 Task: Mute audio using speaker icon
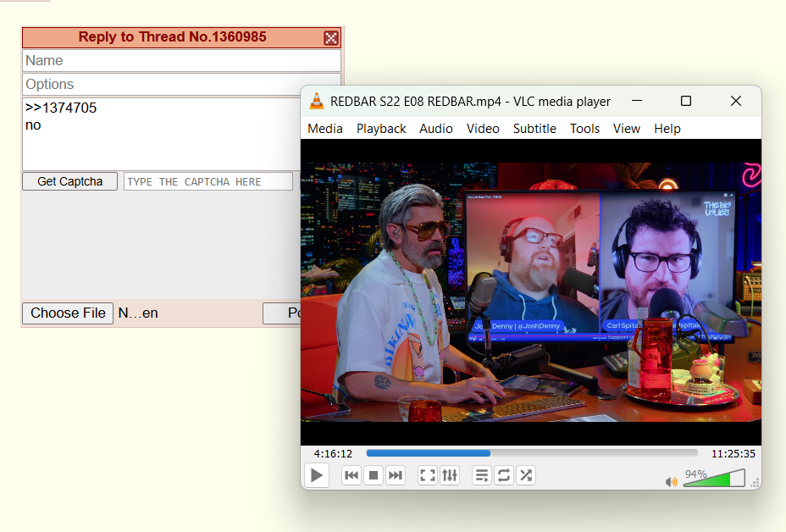coord(671,481)
